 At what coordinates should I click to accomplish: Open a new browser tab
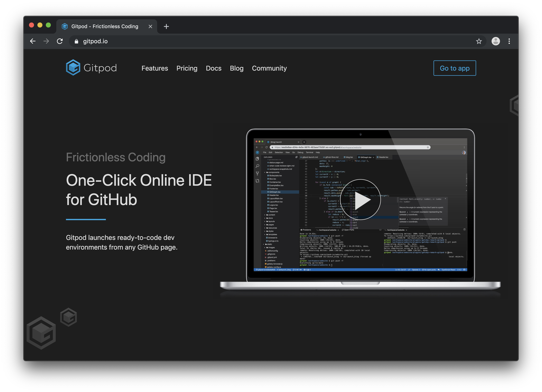(x=166, y=26)
